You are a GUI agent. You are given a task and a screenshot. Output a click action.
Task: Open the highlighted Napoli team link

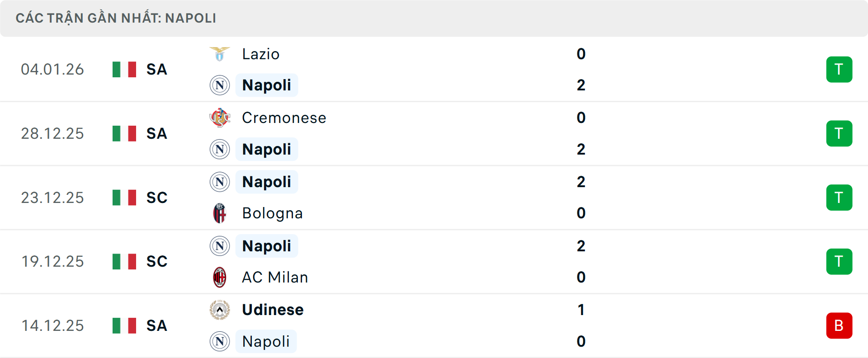(267, 85)
